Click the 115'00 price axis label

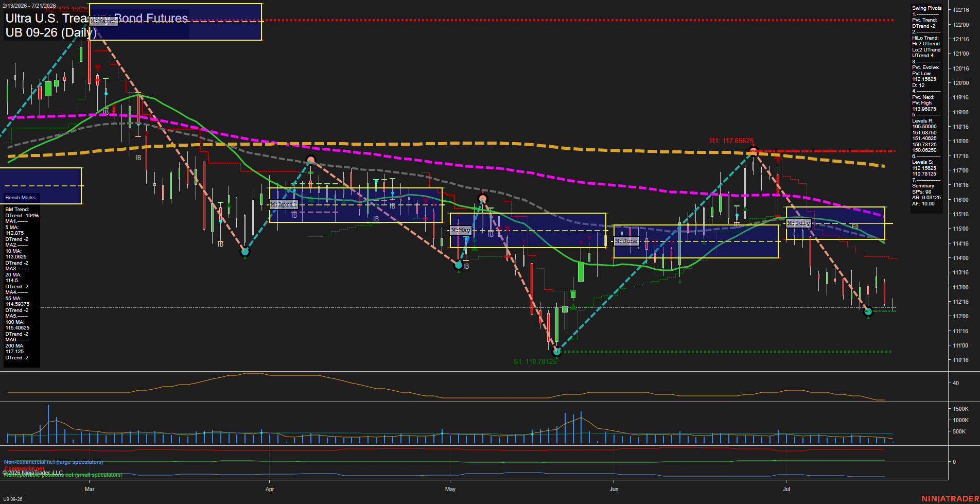(x=961, y=229)
